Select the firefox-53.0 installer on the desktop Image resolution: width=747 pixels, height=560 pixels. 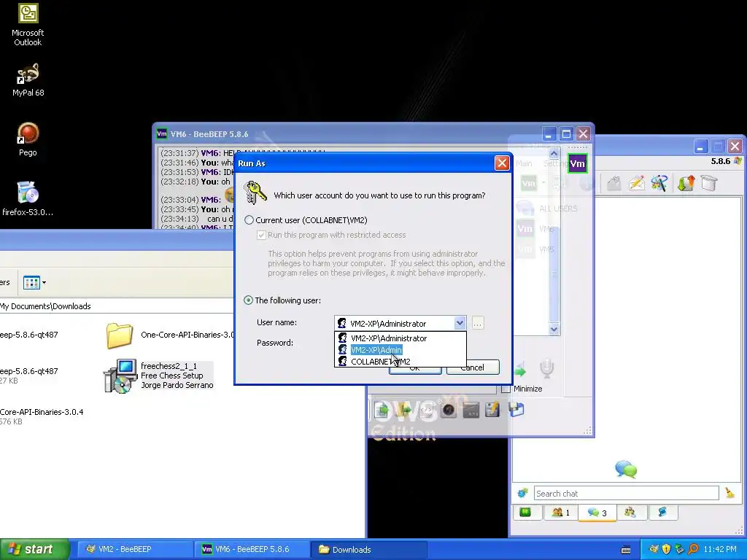point(28,199)
